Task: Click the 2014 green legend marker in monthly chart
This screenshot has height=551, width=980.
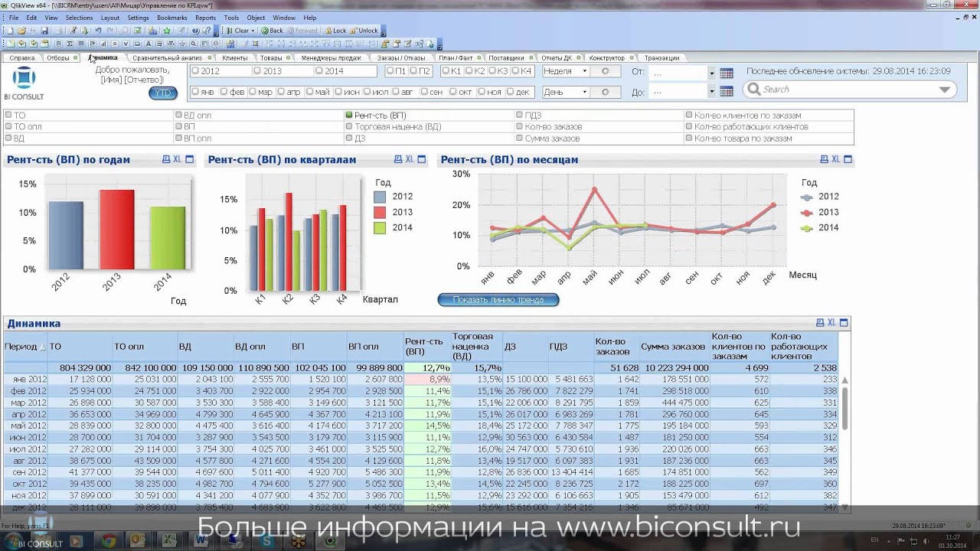Action: pyautogui.click(x=807, y=228)
